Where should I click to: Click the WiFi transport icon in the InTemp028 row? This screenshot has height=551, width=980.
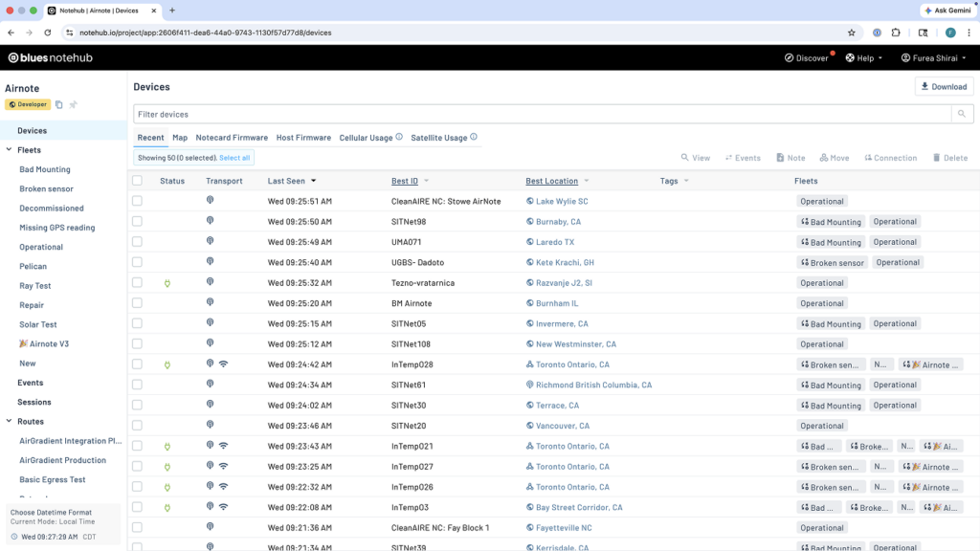223,364
